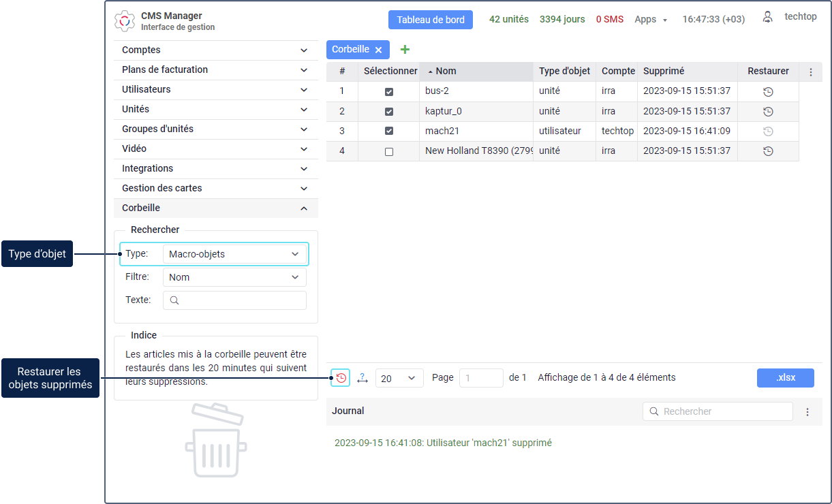Expand the Comptes section
Image resolution: width=832 pixels, height=504 pixels.
click(x=215, y=50)
